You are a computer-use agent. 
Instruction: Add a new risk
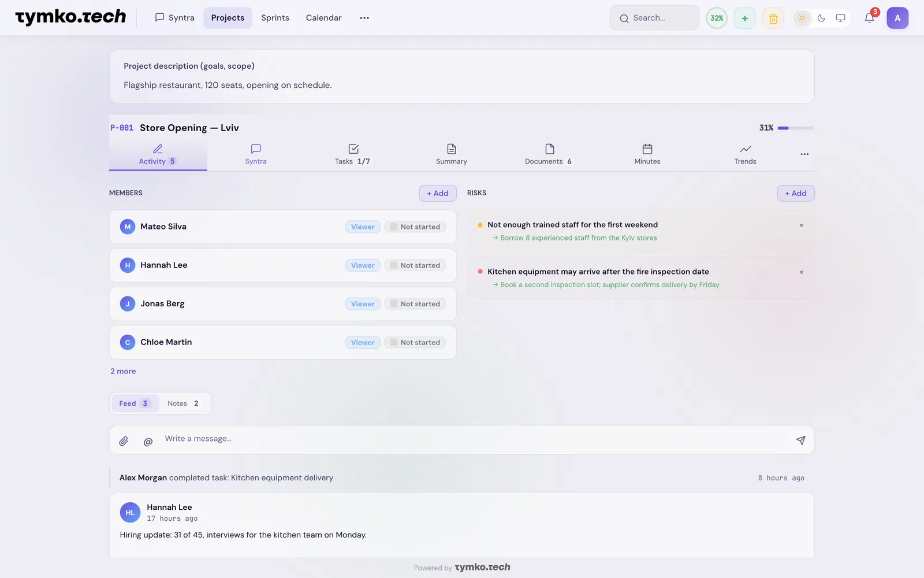click(796, 193)
